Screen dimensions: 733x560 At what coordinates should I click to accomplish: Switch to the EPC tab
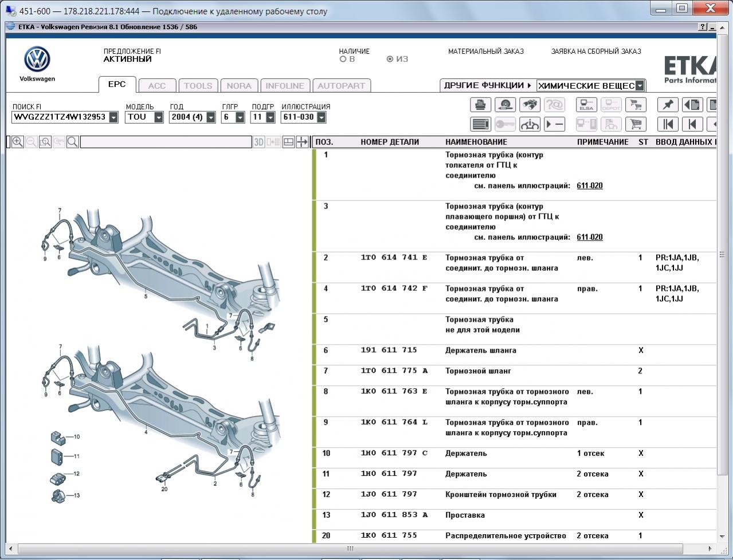[x=117, y=84]
